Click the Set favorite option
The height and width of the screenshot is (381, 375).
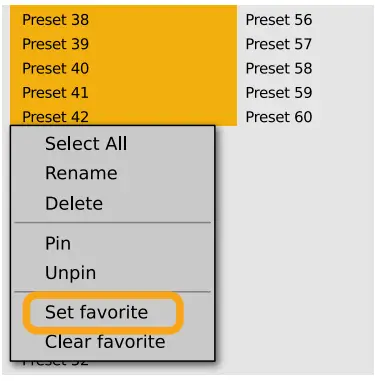coord(113,312)
